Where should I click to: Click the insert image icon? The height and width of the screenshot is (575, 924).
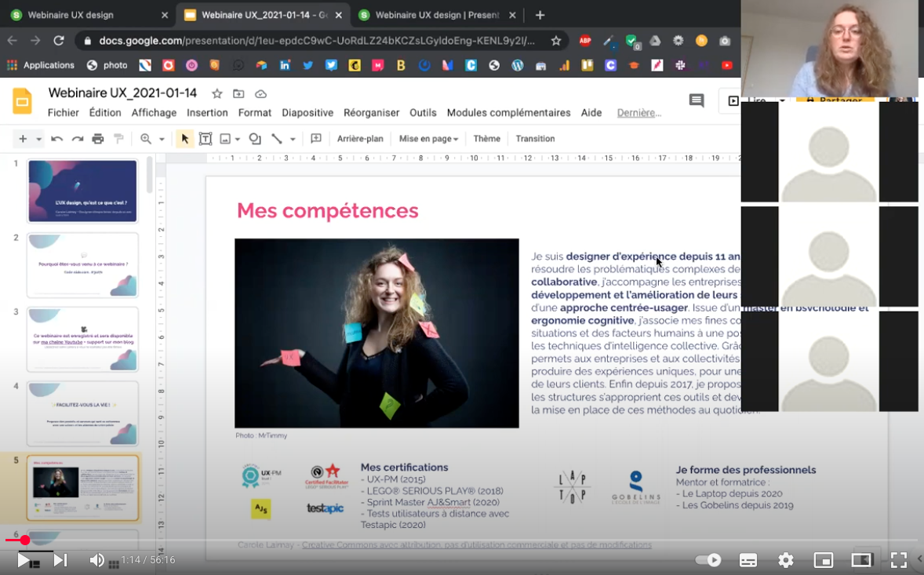click(225, 139)
